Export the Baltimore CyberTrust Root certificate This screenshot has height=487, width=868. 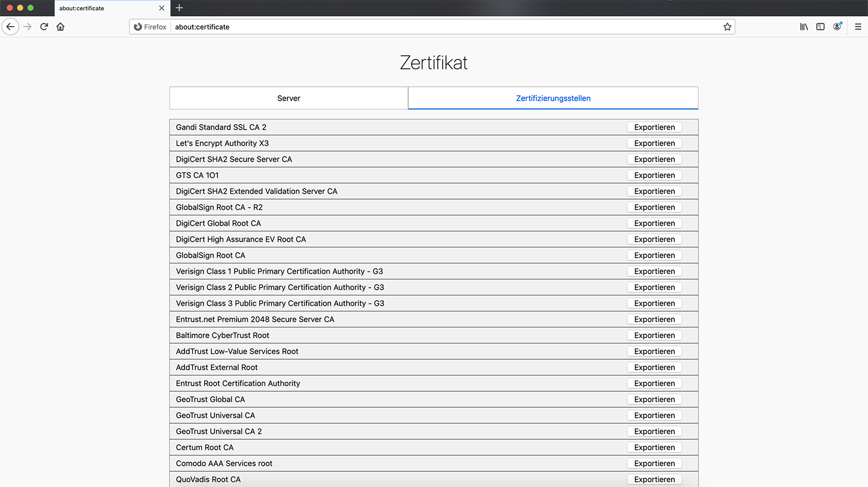[x=654, y=335]
